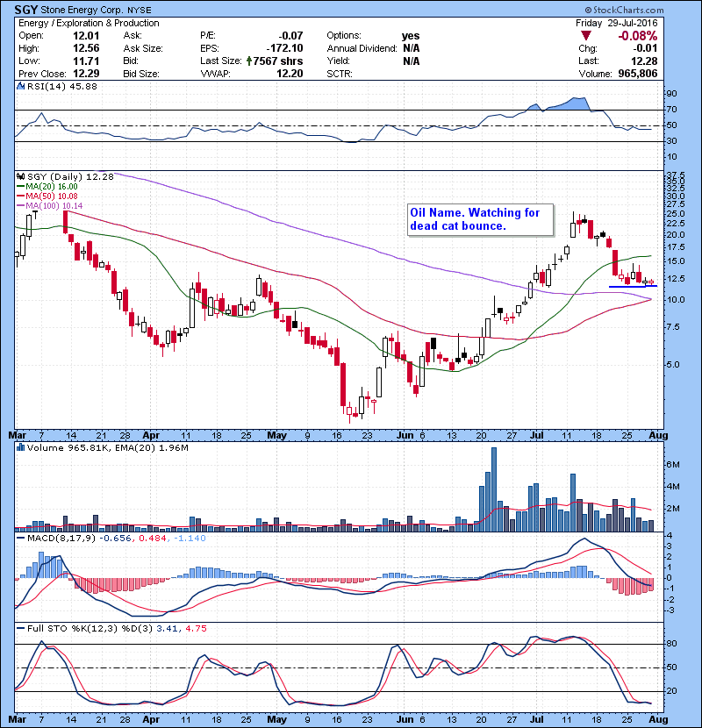
Task: Click the green up arrow before 7567 shrs
Action: coord(249,61)
